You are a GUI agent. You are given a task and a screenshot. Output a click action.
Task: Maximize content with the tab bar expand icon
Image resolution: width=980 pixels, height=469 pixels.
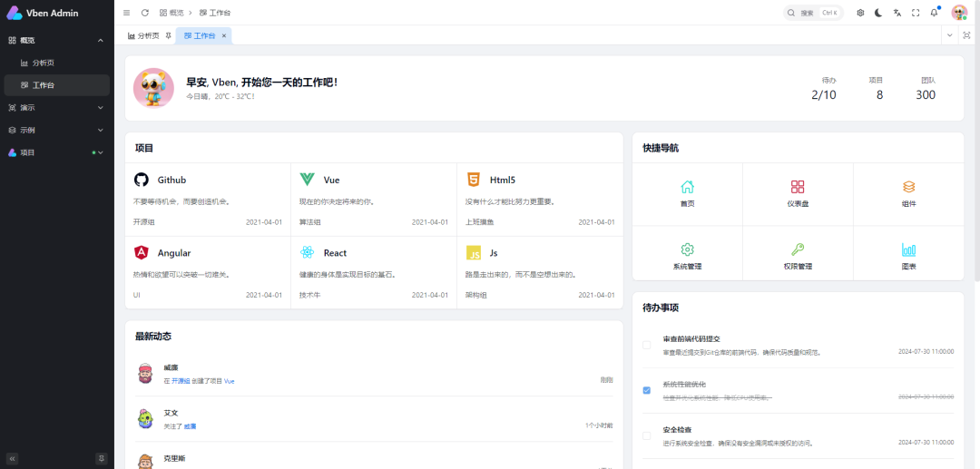(x=966, y=35)
